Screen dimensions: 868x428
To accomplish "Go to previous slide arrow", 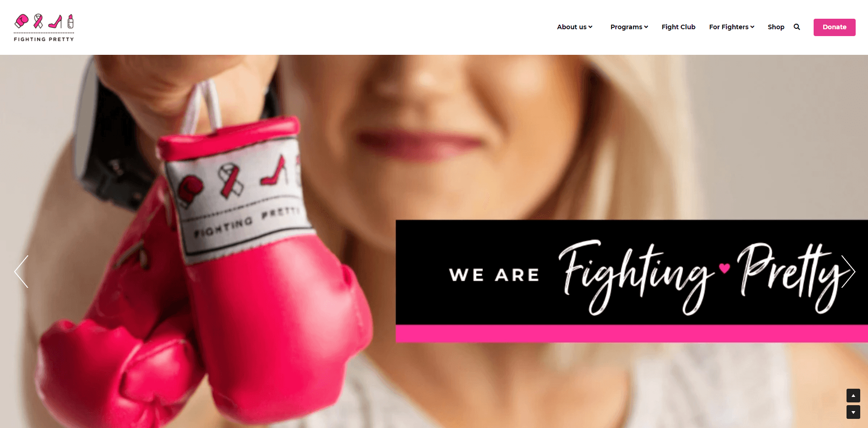I will [x=21, y=271].
